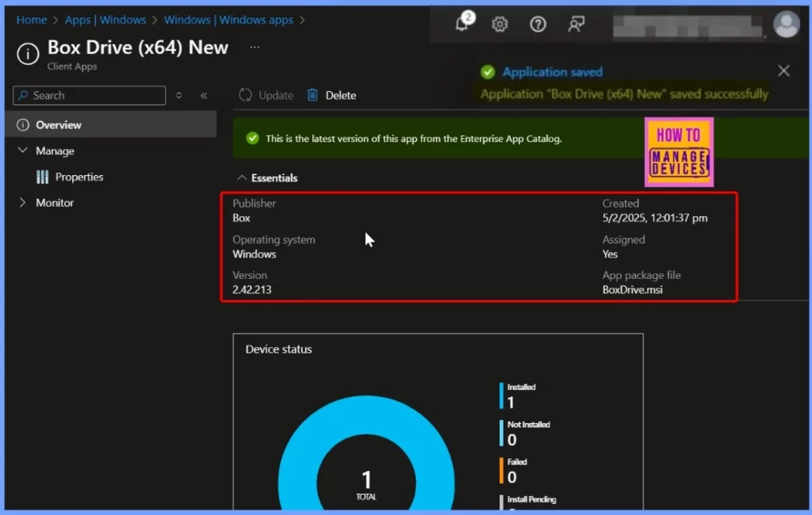Click the Created date 5/2/2025, 12:01:37 pm
Viewport: 812px width, 515px height.
click(x=655, y=218)
